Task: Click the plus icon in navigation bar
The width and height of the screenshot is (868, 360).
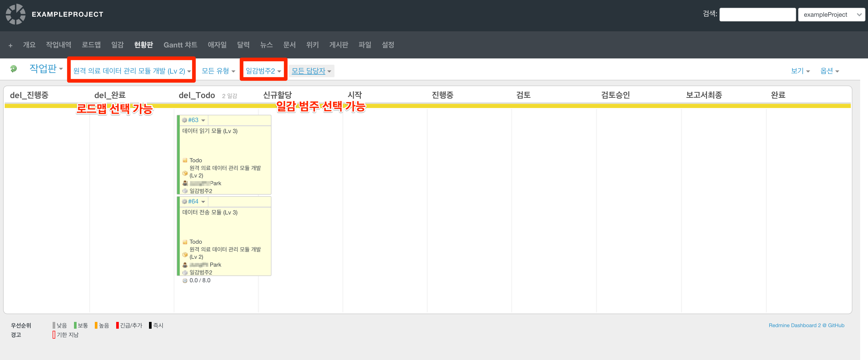Action: point(10,45)
